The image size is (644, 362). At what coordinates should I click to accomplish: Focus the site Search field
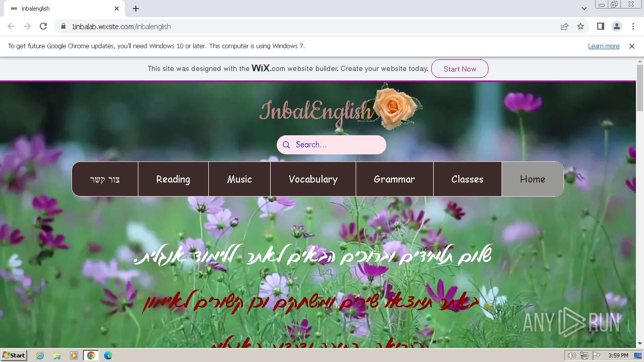point(332,145)
